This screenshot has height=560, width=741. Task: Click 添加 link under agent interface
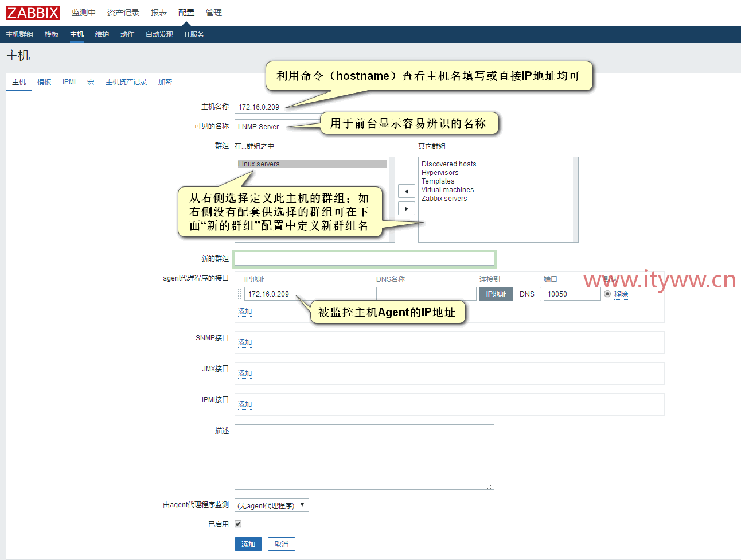pos(245,312)
